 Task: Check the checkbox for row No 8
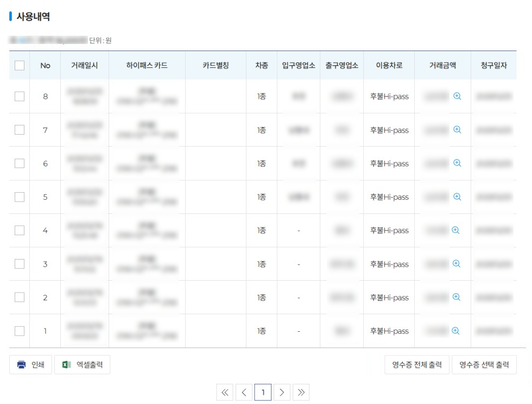point(19,97)
